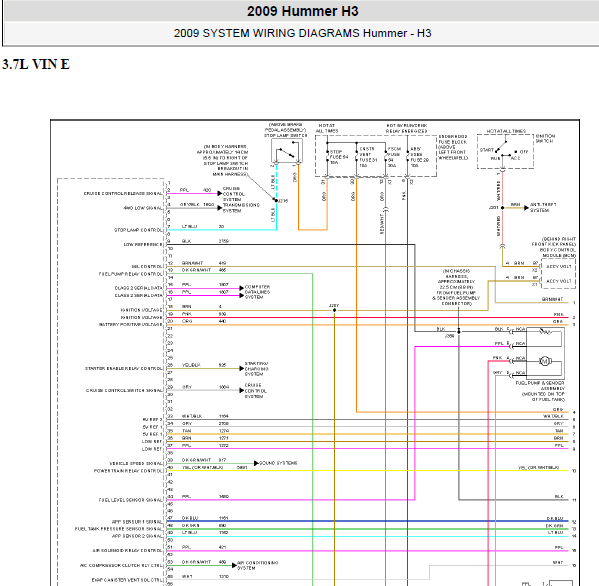Click the '3.7L VIN E' section heading
The image size is (599, 586).
click(x=36, y=64)
